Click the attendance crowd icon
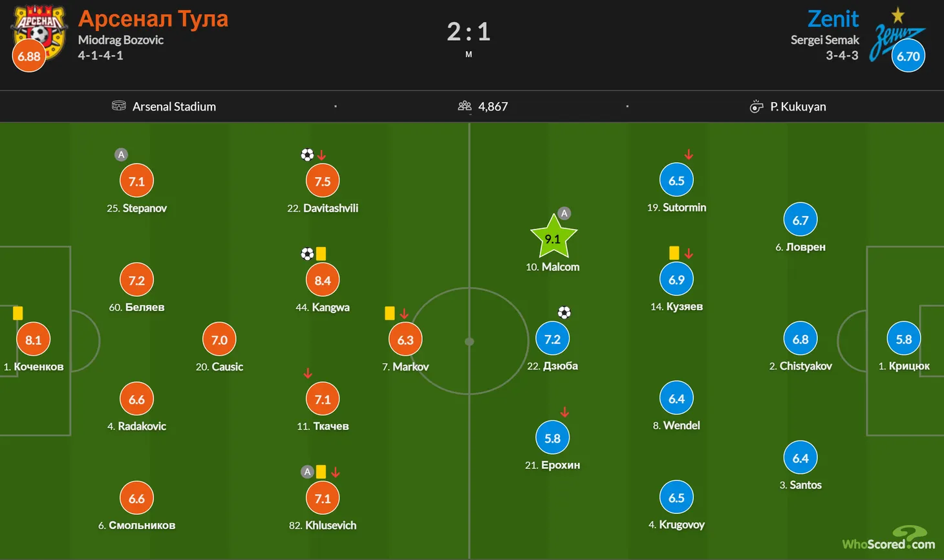 point(464,106)
